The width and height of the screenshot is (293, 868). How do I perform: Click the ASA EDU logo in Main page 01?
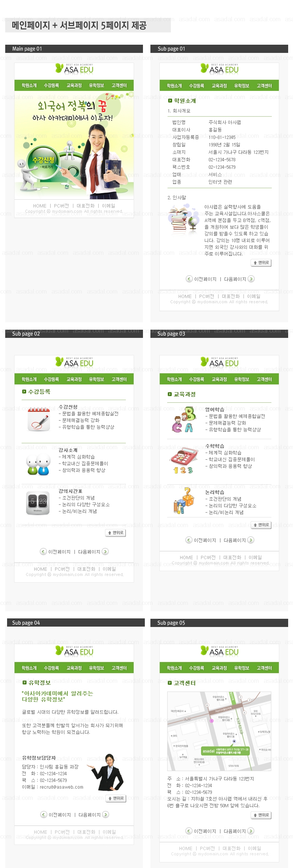click(74, 69)
